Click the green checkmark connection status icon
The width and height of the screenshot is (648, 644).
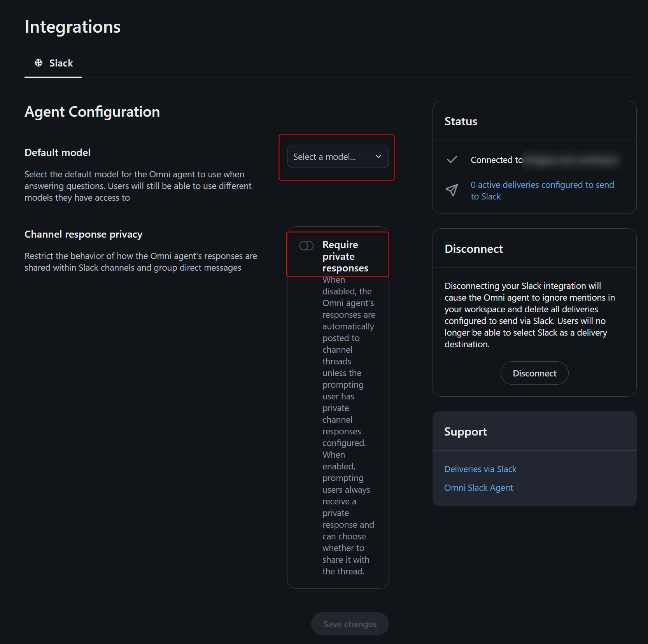452,159
